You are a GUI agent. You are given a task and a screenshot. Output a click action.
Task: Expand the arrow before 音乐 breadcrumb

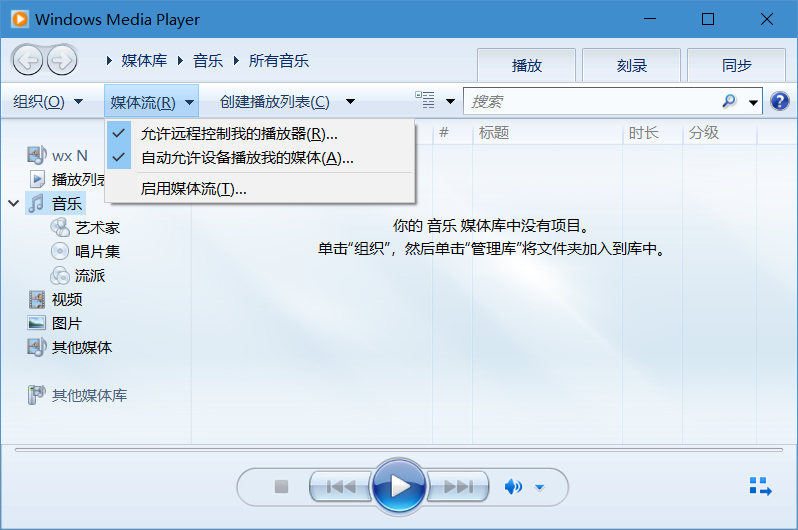tap(180, 61)
